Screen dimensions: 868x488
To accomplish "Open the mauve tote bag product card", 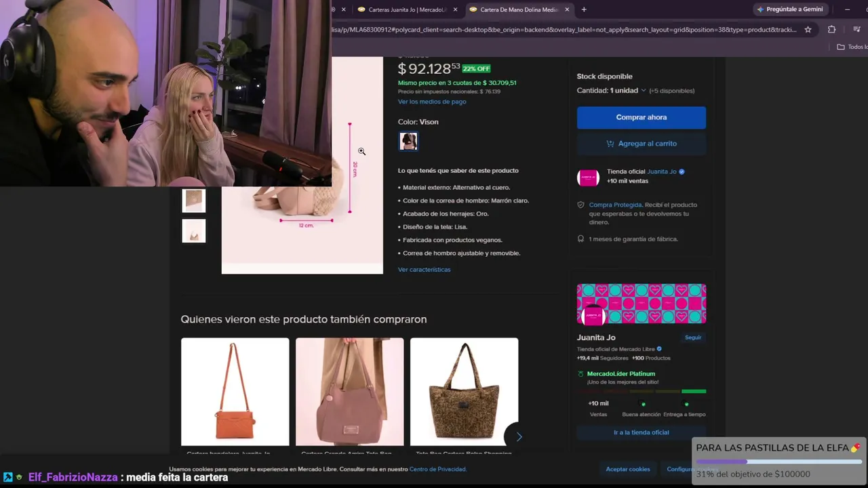I will pyautogui.click(x=349, y=396).
